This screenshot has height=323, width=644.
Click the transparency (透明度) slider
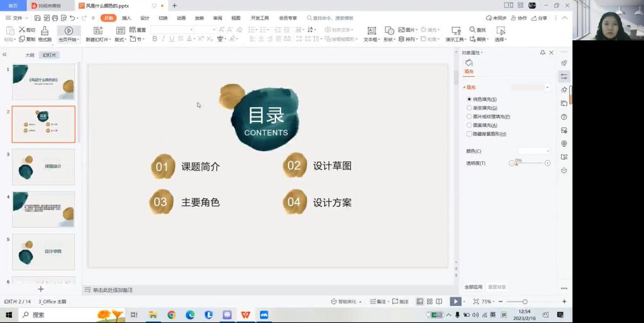(530, 163)
